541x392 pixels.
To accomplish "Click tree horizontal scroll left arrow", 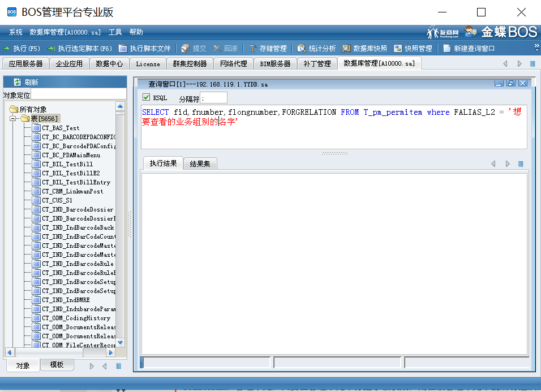I will (10, 352).
